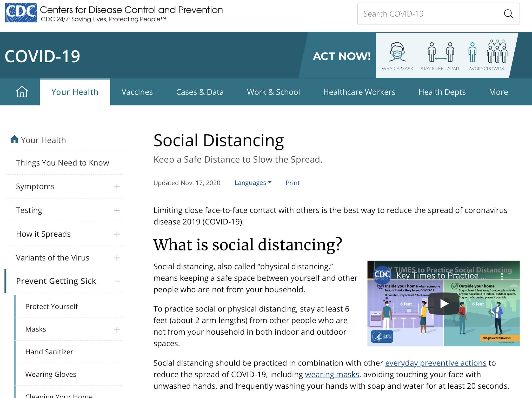Open the everyday preventive actions link
532x398 pixels.
pyautogui.click(x=436, y=363)
